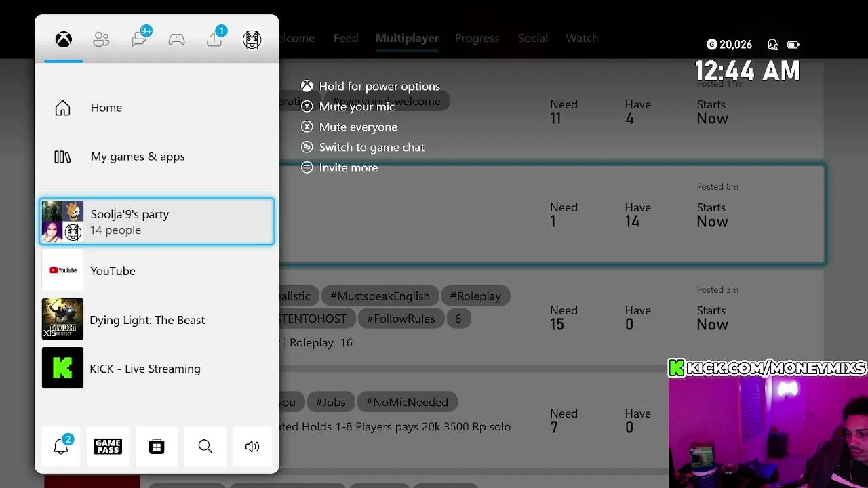Screen dimensions: 868x488
Task: Switch to the Social tab
Action: pos(533,38)
